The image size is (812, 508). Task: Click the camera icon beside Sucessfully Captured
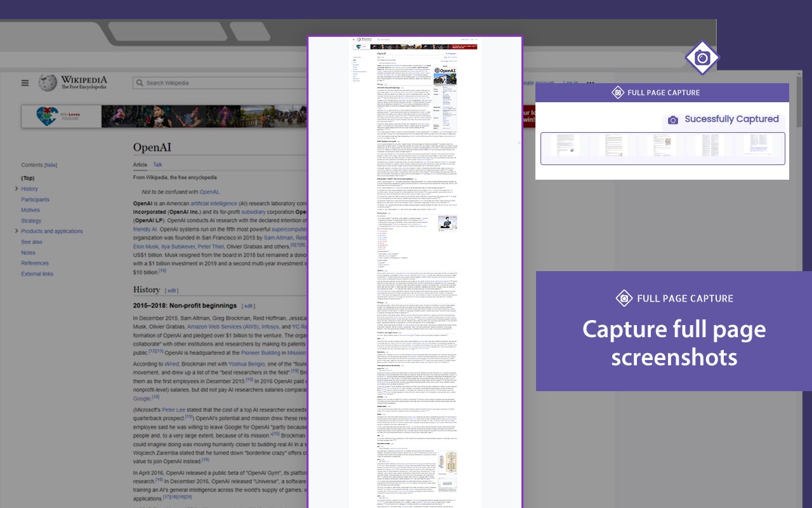[673, 119]
